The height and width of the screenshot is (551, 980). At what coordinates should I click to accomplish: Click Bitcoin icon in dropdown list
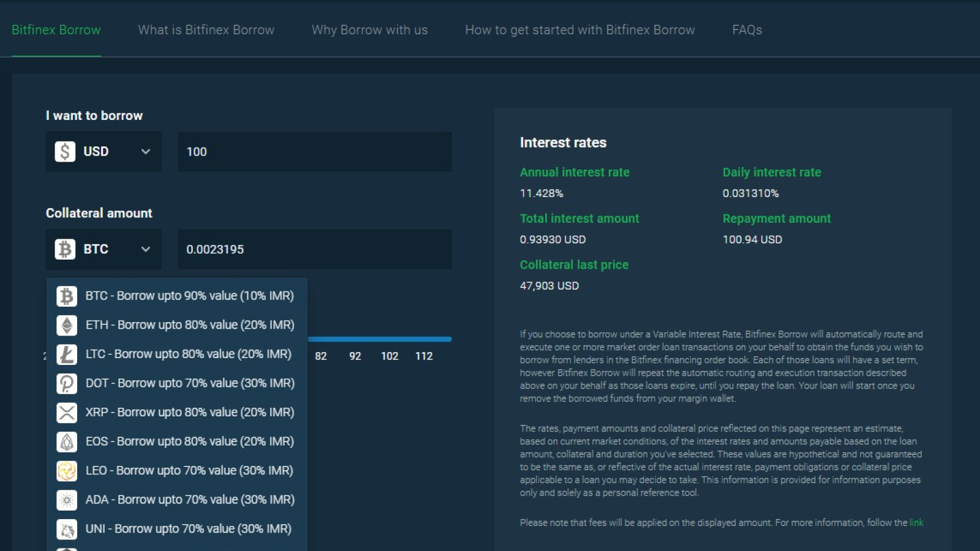point(67,296)
